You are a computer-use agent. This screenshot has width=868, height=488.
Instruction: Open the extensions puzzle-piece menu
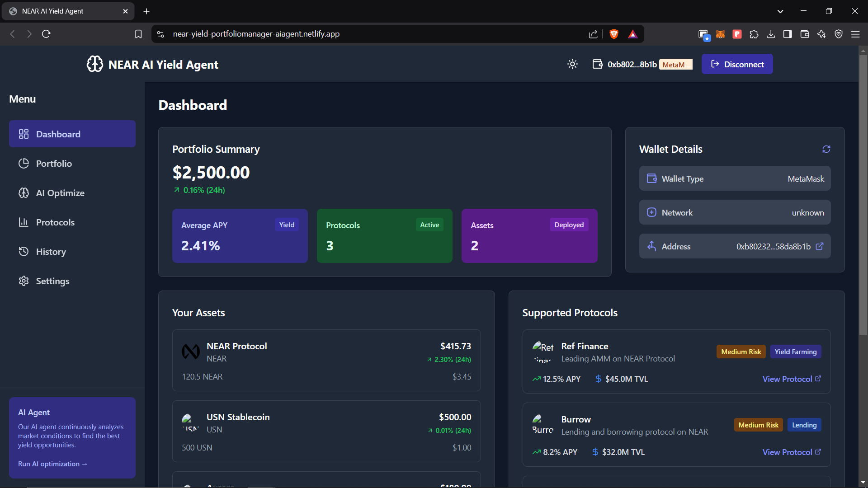(754, 34)
